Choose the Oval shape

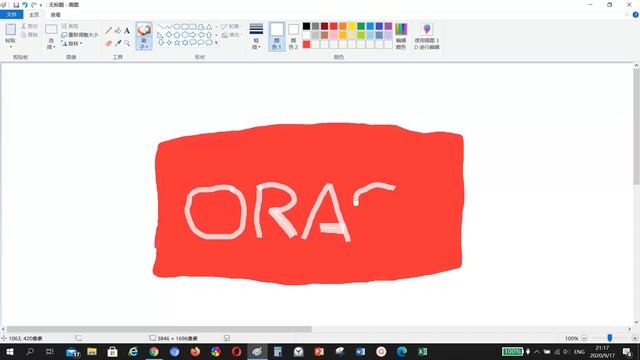[177, 27]
